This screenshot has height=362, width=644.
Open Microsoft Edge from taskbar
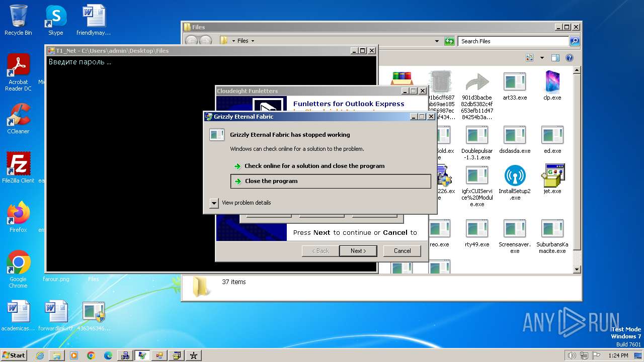108,355
